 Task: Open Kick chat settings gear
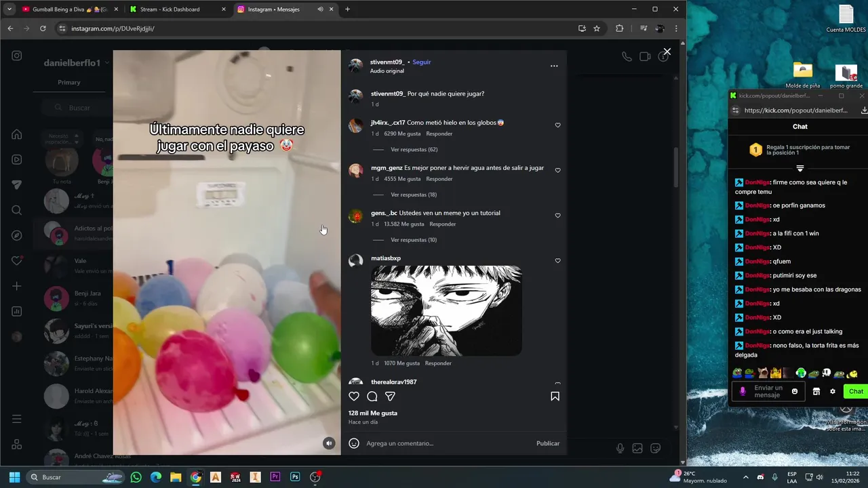[833, 392]
